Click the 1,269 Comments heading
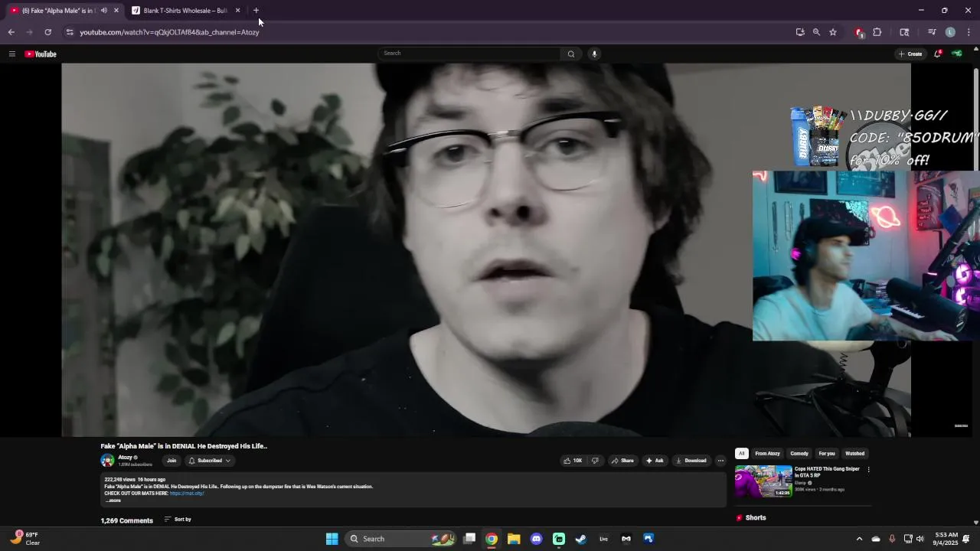The height and width of the screenshot is (551, 980). [127, 520]
